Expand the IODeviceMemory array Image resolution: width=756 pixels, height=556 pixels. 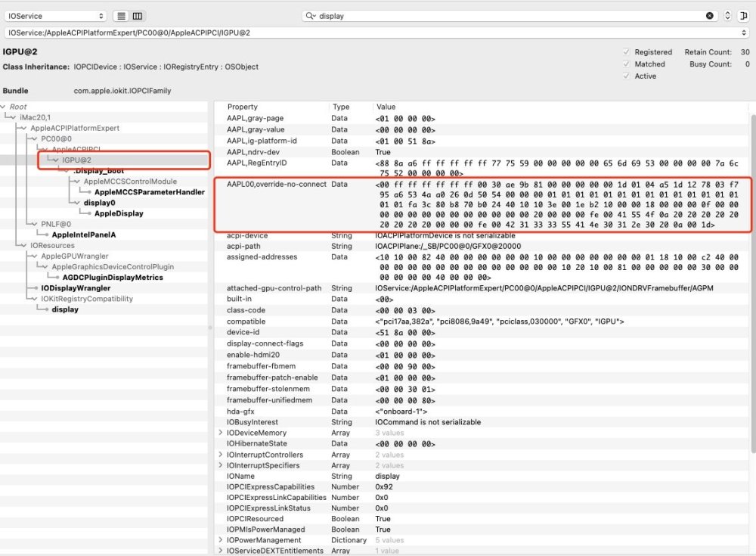click(x=221, y=433)
